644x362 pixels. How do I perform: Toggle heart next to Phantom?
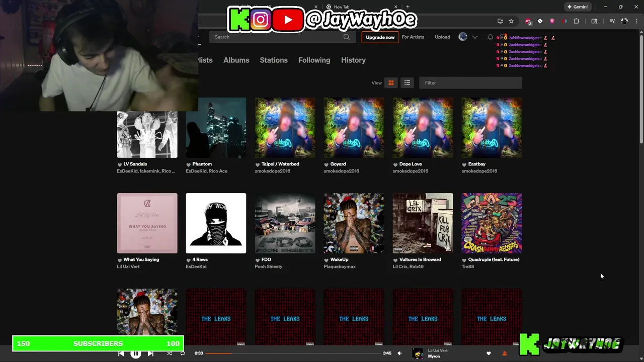(x=188, y=164)
